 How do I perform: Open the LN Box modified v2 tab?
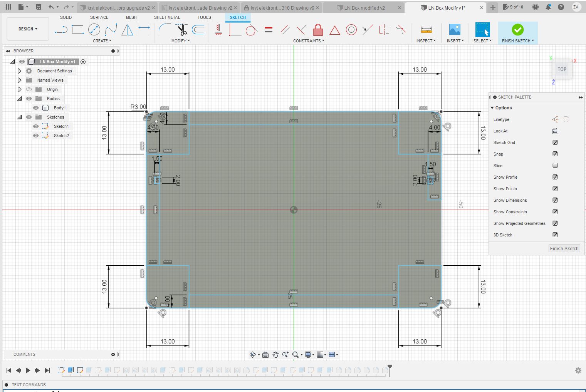[364, 8]
